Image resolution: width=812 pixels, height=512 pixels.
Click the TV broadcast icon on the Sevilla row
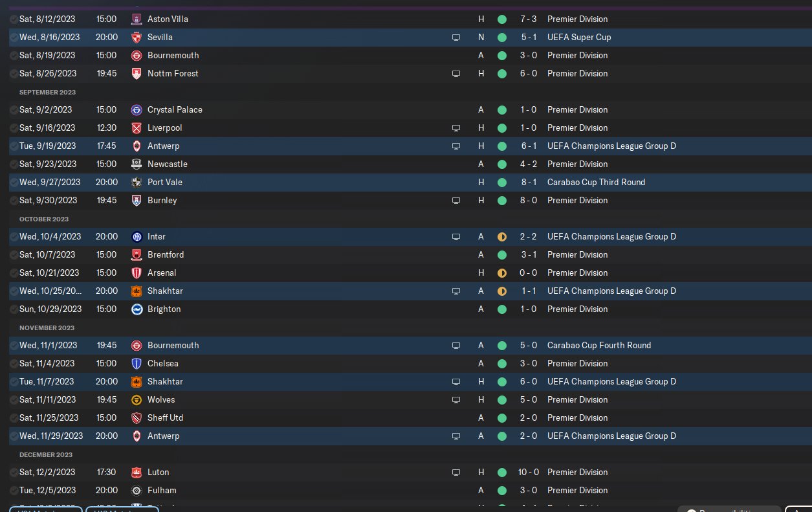coord(456,38)
